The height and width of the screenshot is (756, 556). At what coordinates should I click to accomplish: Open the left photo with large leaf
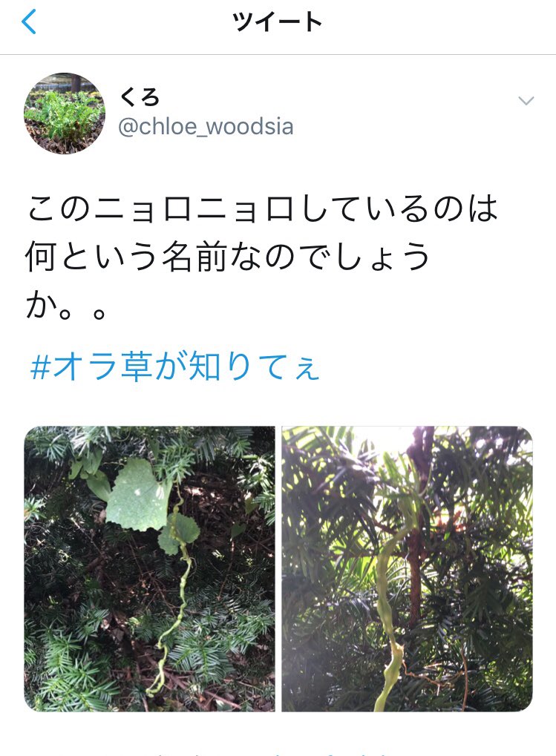[x=149, y=569]
